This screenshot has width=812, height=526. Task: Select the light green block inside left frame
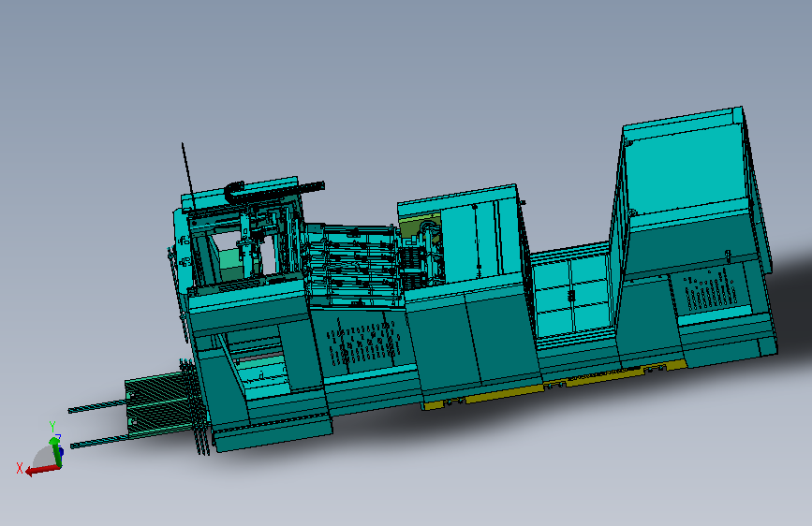[231, 266]
